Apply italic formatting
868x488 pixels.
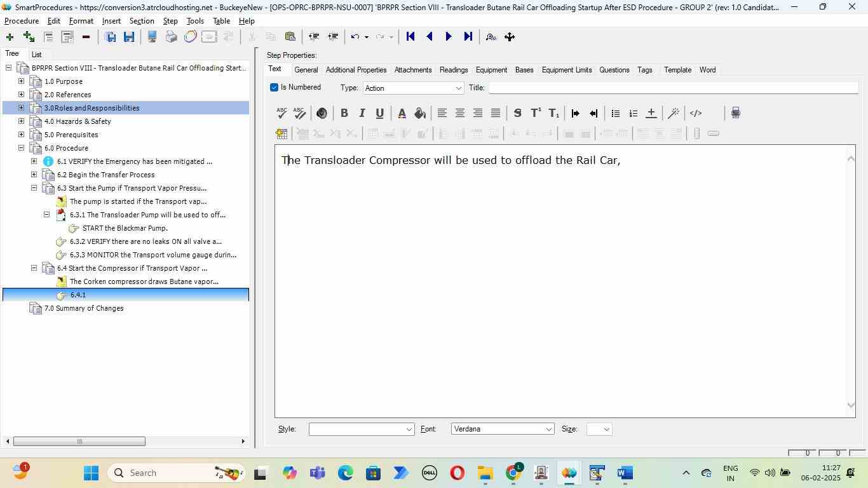(362, 113)
